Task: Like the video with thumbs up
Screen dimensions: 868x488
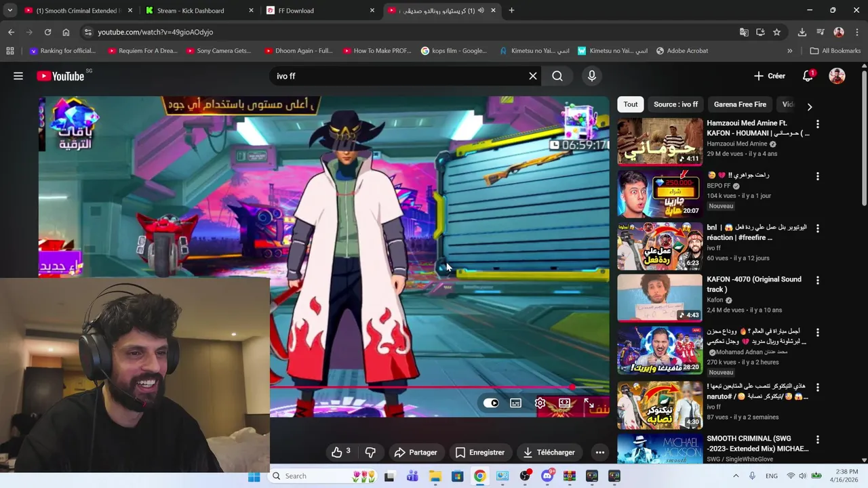Action: 341,452
